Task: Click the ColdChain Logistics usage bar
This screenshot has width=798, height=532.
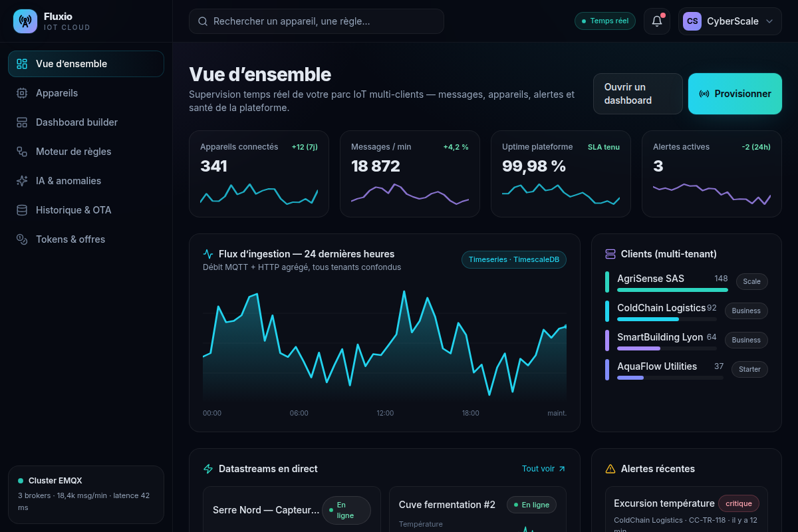Action: coord(667,319)
